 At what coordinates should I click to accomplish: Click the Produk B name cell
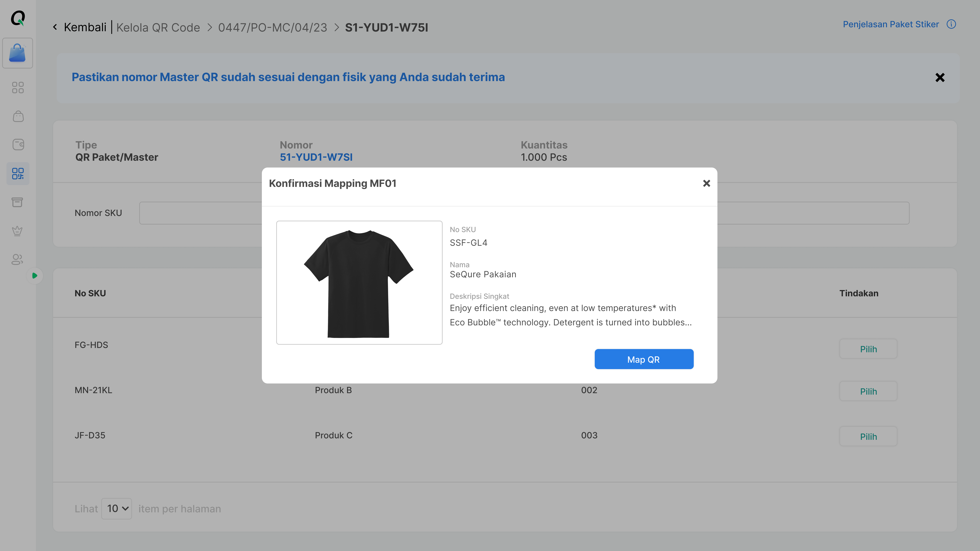pyautogui.click(x=333, y=390)
